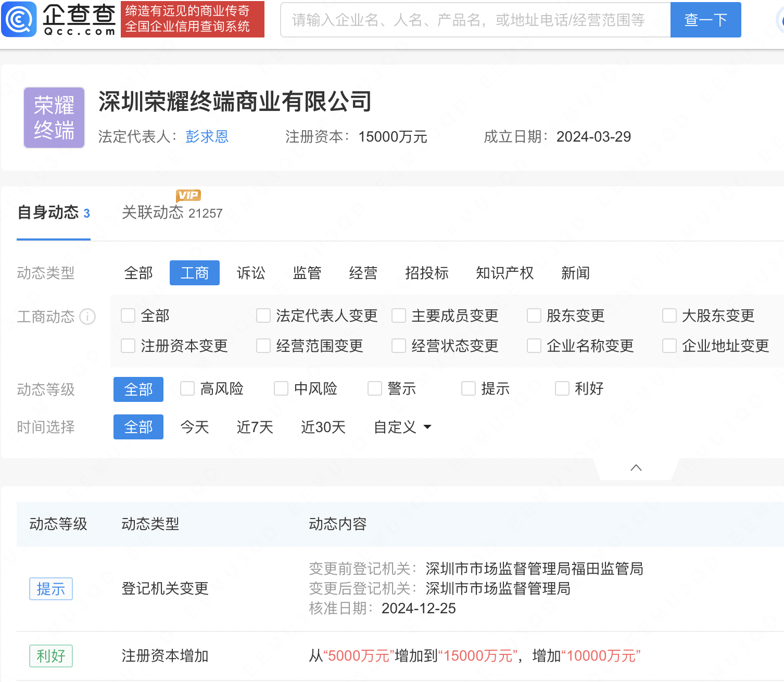Image resolution: width=784 pixels, height=682 pixels.
Task: Switch to the 关联动态 tab
Action: 172,212
